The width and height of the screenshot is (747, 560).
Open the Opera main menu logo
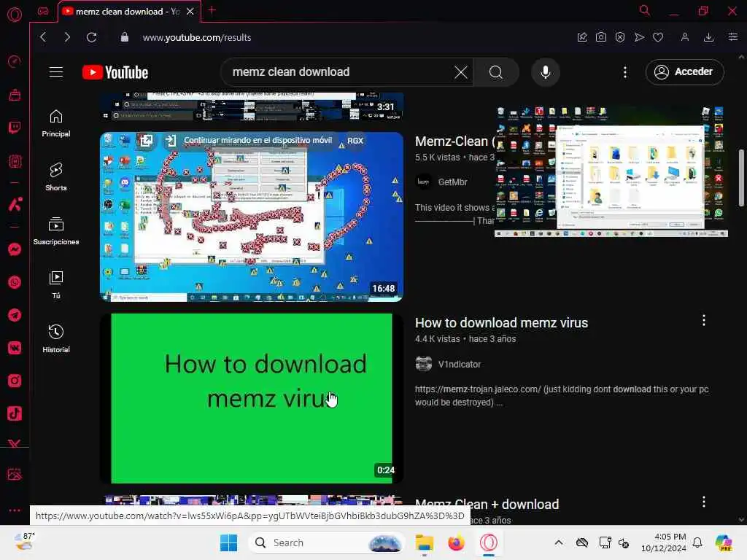pyautogui.click(x=15, y=15)
